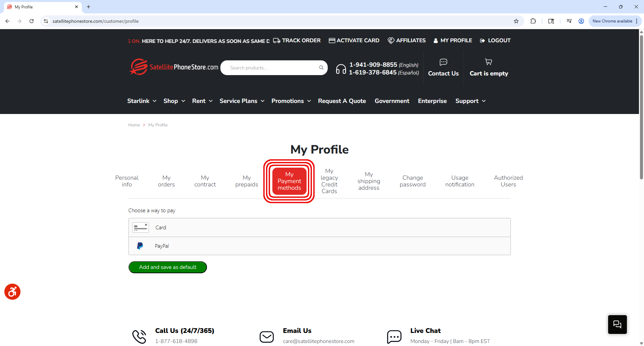Bookmark this page with star icon

pos(516,21)
